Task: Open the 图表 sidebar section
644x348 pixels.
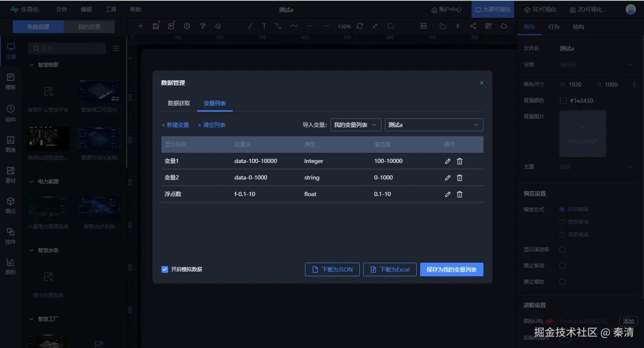Action: click(x=11, y=144)
